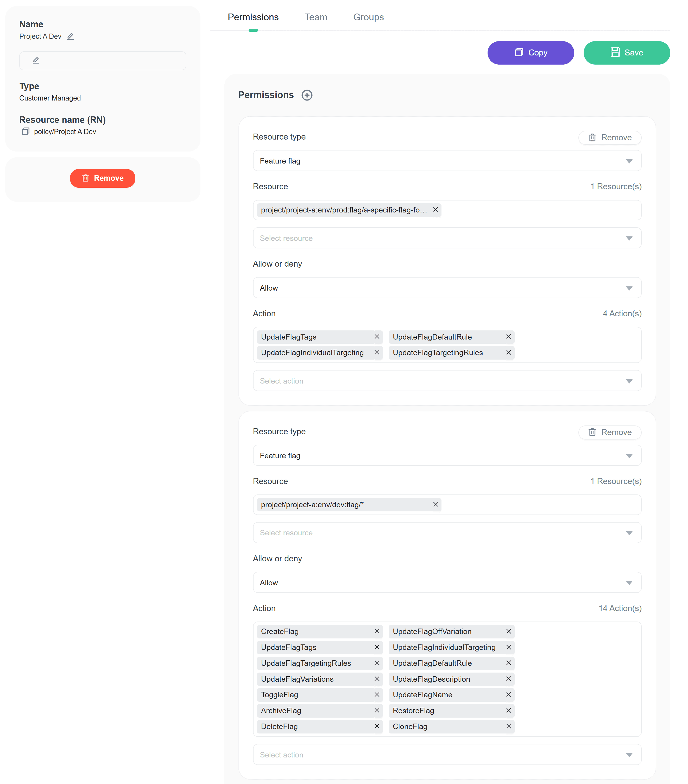The width and height of the screenshot is (688, 784).
Task: Click the copy icon beside policy/Project A Dev
Action: coord(26,131)
